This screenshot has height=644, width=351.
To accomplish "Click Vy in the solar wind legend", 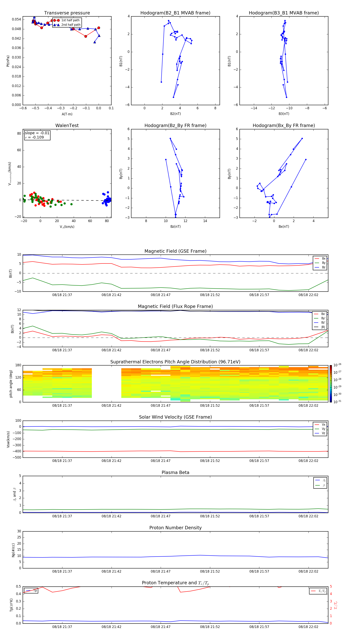I will (320, 429).
